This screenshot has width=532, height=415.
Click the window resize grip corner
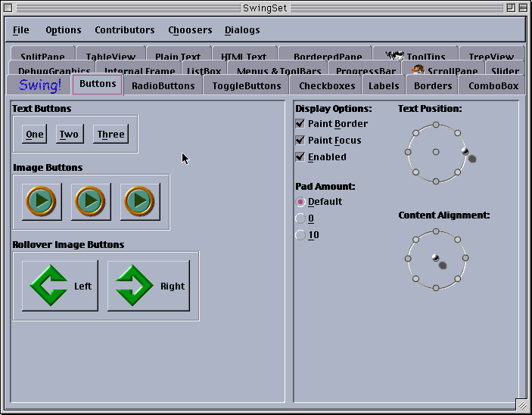521,404
